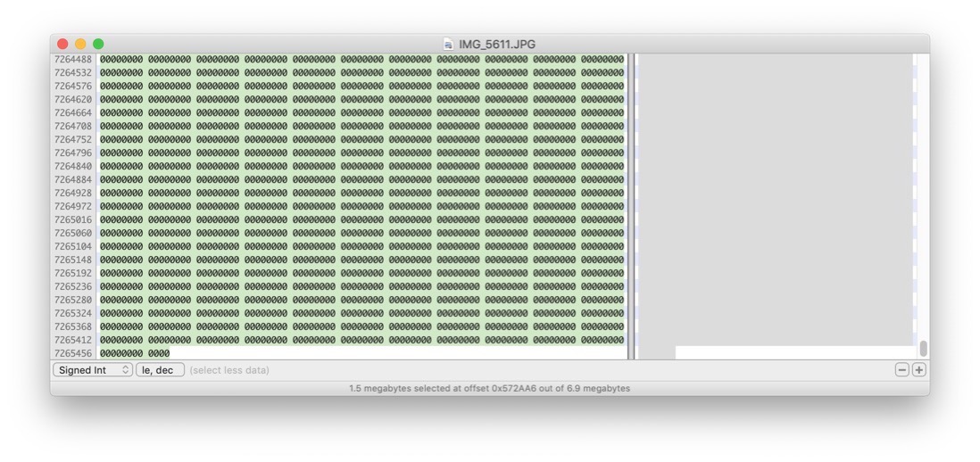
Task: Click line offset 7265456 in the gutter
Action: [x=72, y=354]
